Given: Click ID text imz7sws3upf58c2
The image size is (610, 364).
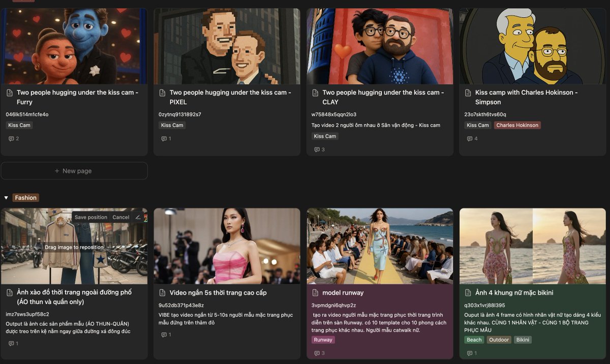Looking at the screenshot, I should [27, 314].
